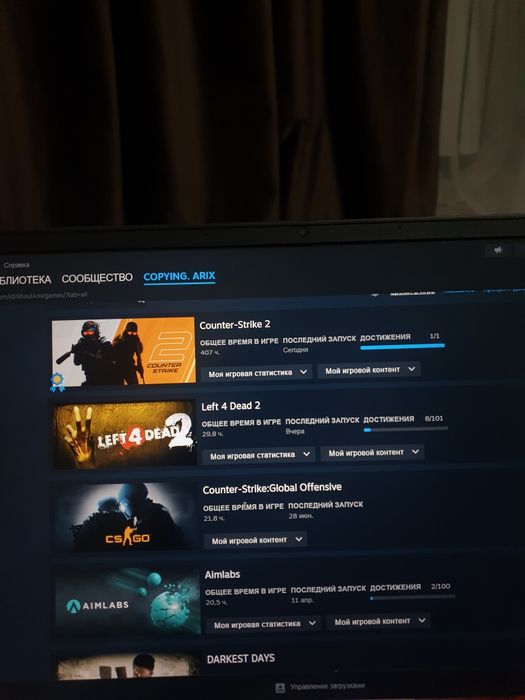Click the 11 апр. last launch date
The height and width of the screenshot is (700, 525).
[x=302, y=600]
